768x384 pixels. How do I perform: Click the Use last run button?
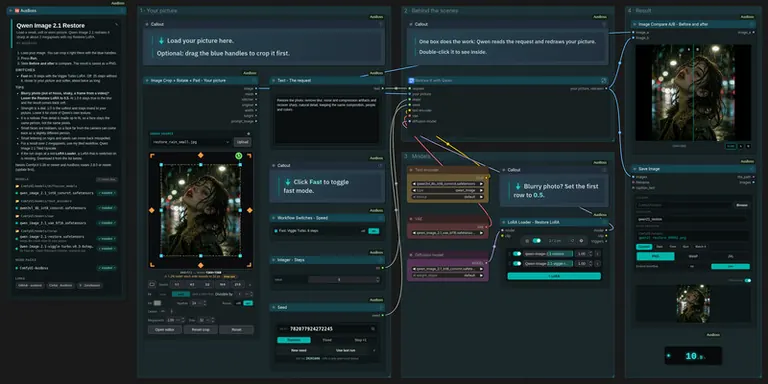tap(346, 350)
